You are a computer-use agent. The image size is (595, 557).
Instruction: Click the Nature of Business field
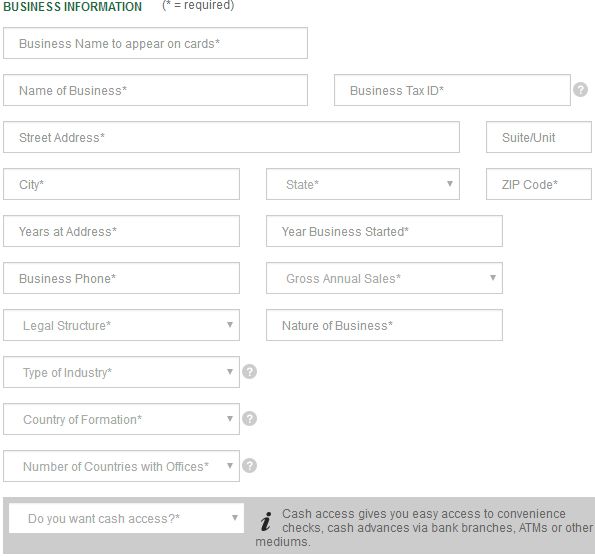pos(384,325)
